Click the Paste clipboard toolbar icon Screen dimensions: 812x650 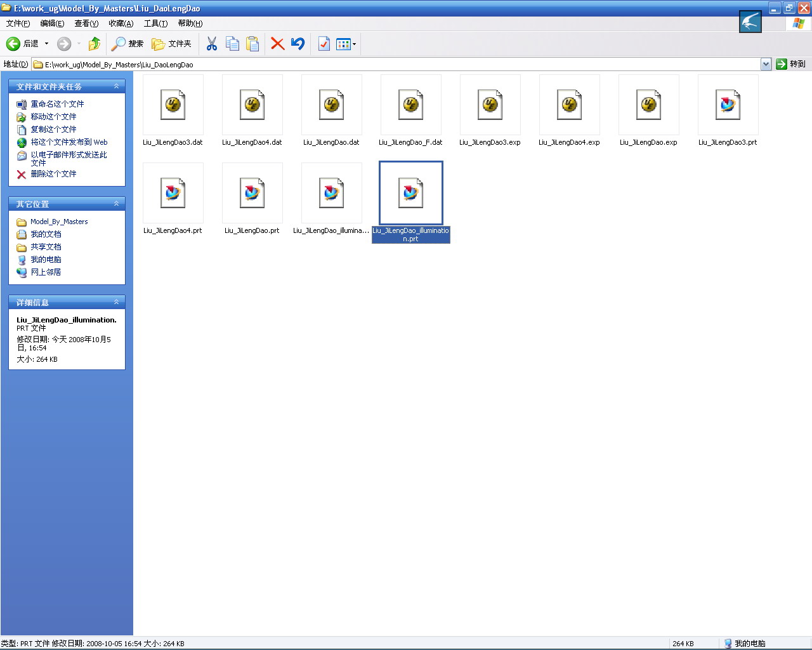click(x=252, y=44)
